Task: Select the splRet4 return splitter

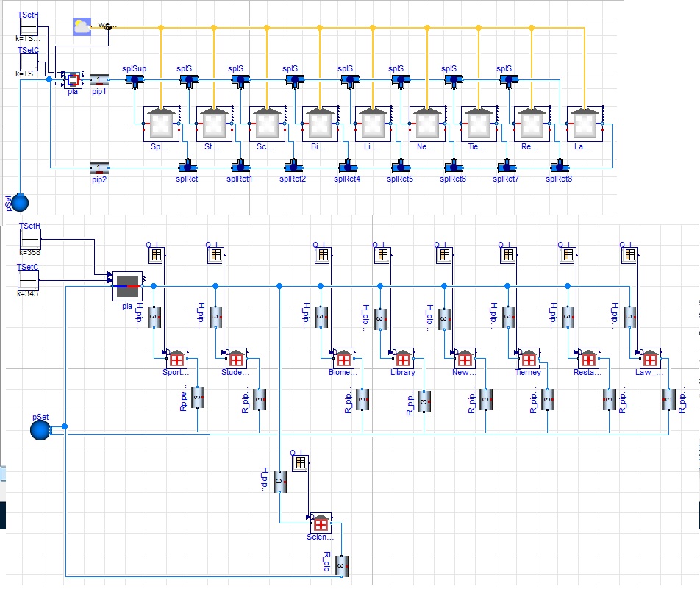Action: tap(348, 167)
